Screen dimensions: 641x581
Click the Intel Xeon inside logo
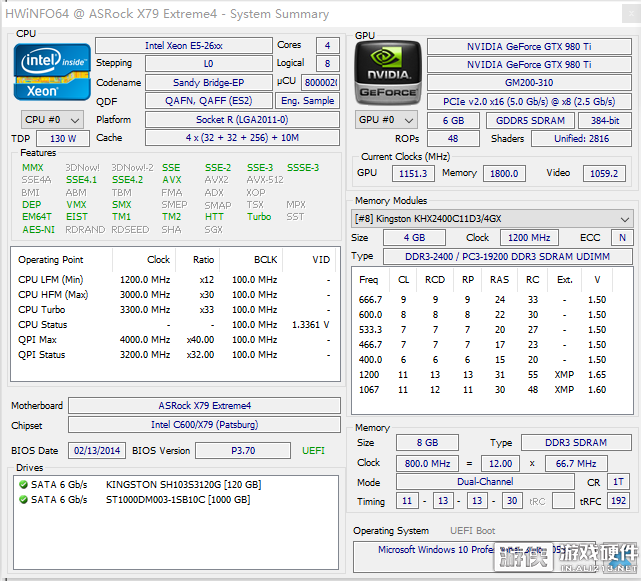[x=52, y=72]
